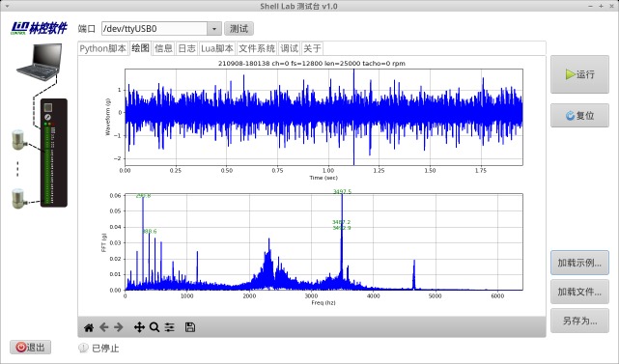
Task: Click the black data acquisition device
Action: click(x=54, y=153)
